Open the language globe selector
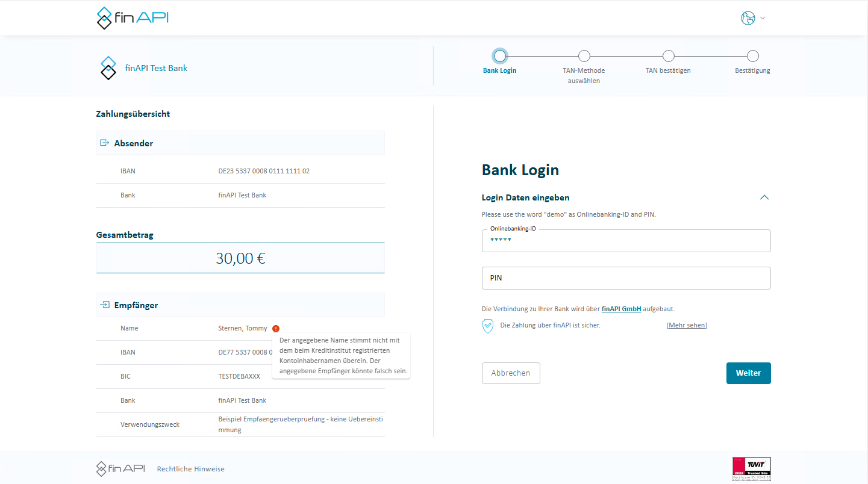Image resolution: width=868 pixels, height=484 pixels. 753,18
